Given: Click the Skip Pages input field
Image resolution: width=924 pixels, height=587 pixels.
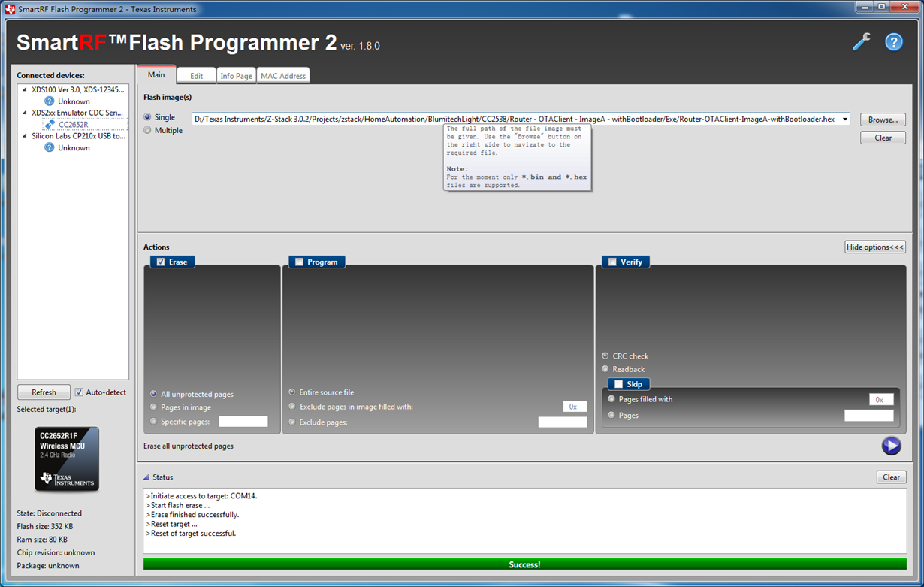Looking at the screenshot, I should [869, 416].
